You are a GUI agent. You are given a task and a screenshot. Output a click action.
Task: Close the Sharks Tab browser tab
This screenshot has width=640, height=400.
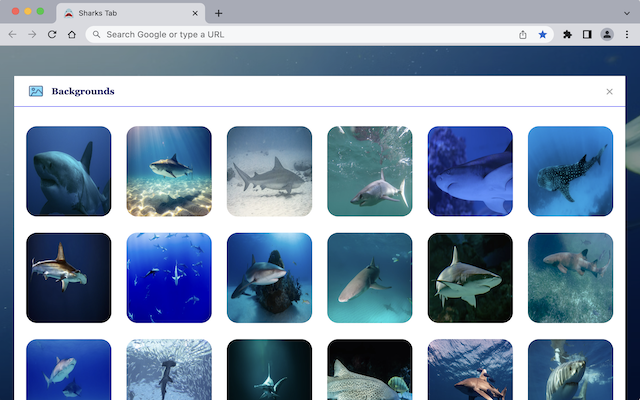click(x=195, y=13)
